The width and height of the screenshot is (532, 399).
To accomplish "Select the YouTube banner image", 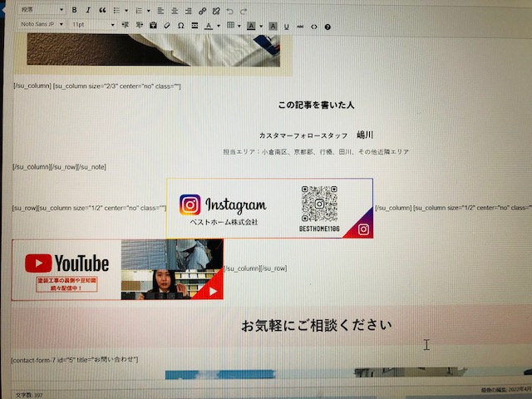I will [117, 269].
